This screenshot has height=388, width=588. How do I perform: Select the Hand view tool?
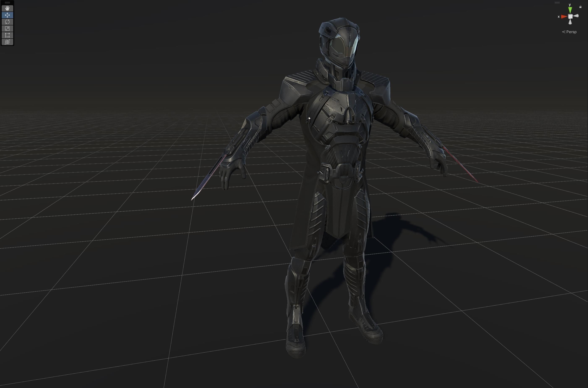7,8
